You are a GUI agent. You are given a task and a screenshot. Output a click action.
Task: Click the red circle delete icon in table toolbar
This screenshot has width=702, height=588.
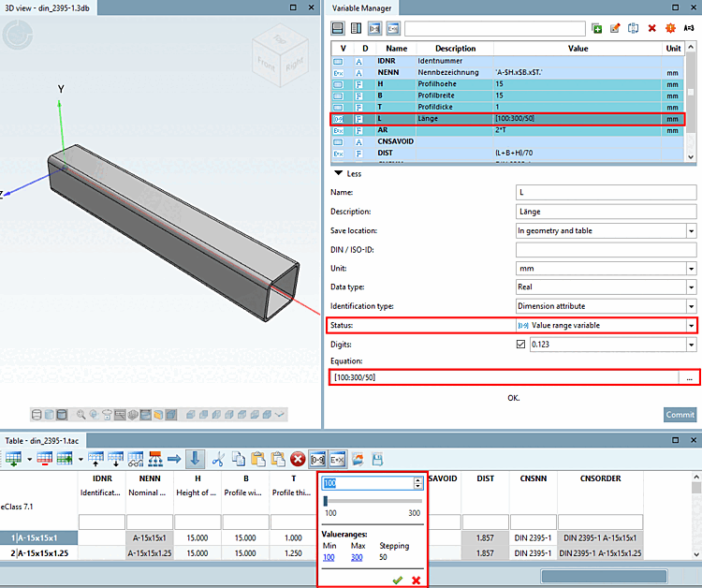(298, 459)
